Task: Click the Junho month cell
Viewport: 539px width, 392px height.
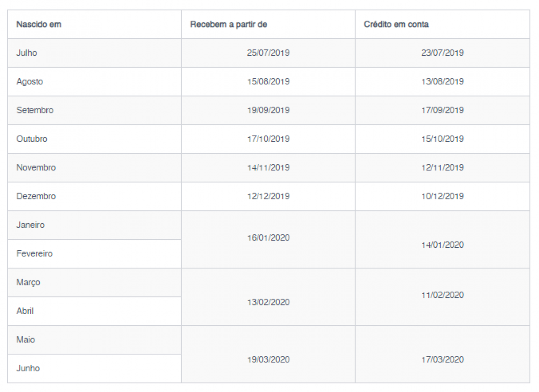Action: (x=28, y=368)
